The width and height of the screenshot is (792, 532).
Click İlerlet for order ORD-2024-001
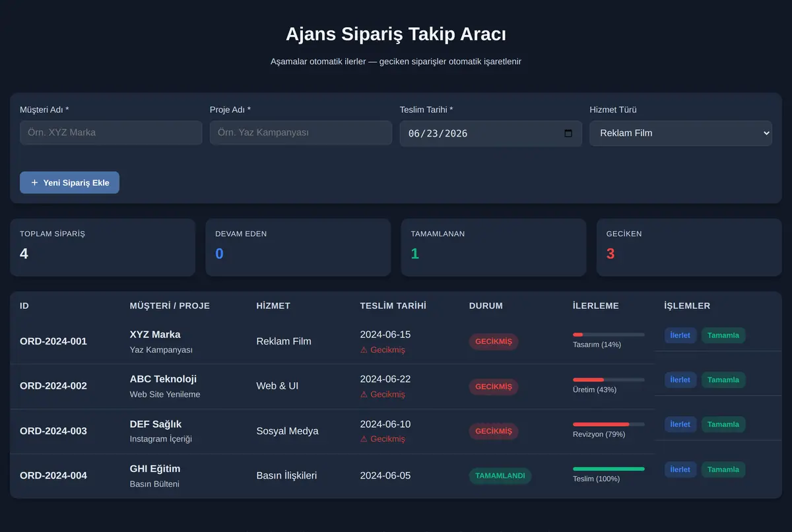coord(680,335)
